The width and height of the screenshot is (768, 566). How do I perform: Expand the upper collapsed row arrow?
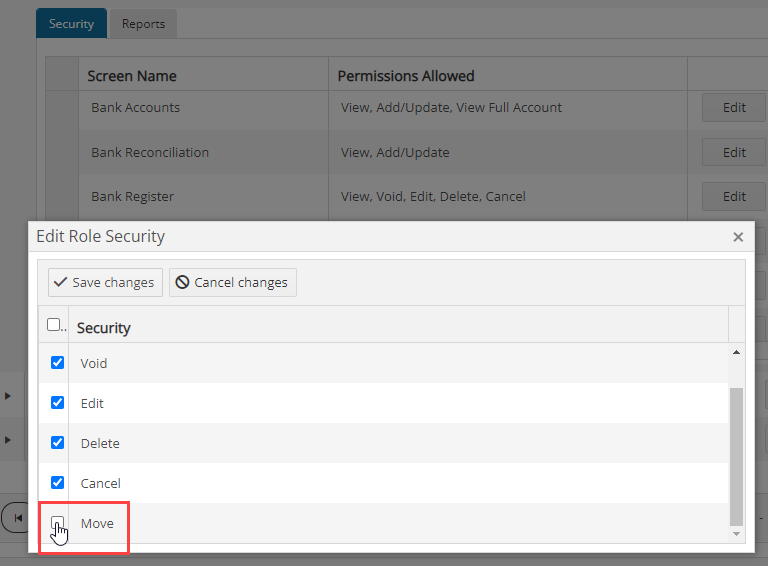coord(7,396)
